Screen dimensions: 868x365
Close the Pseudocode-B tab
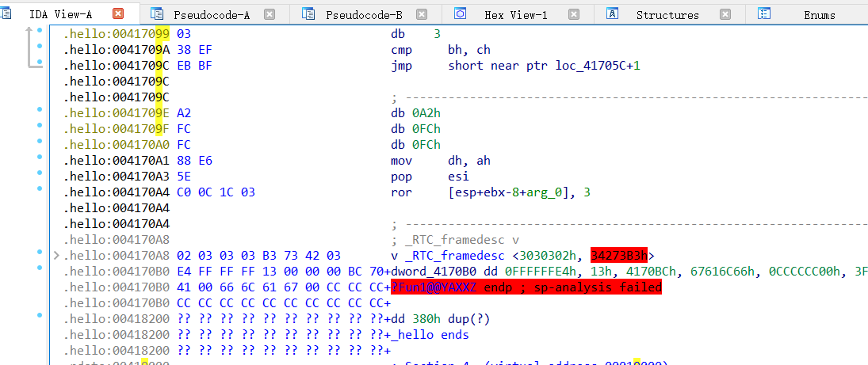pyautogui.click(x=421, y=14)
